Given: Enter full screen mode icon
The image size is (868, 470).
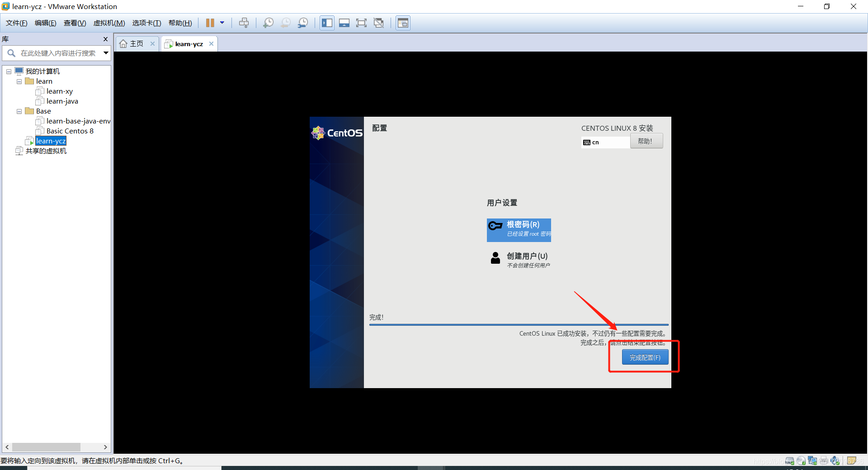Looking at the screenshot, I should pyautogui.click(x=361, y=23).
